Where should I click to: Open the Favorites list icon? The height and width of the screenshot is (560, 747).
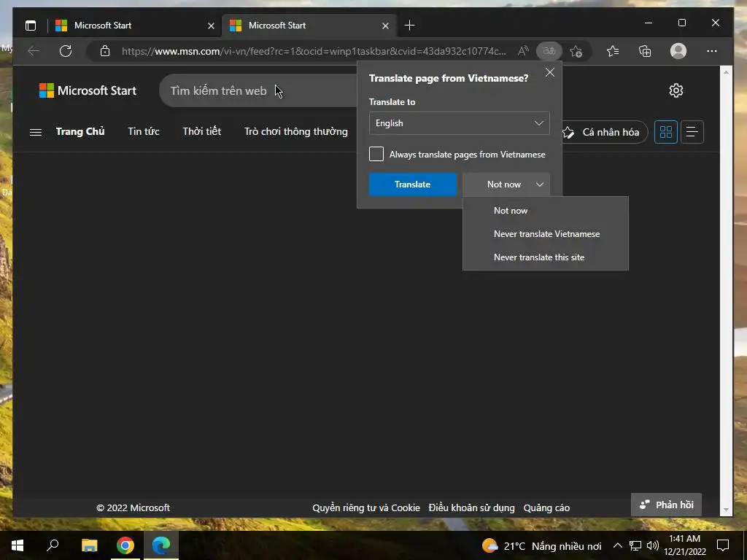point(613,51)
